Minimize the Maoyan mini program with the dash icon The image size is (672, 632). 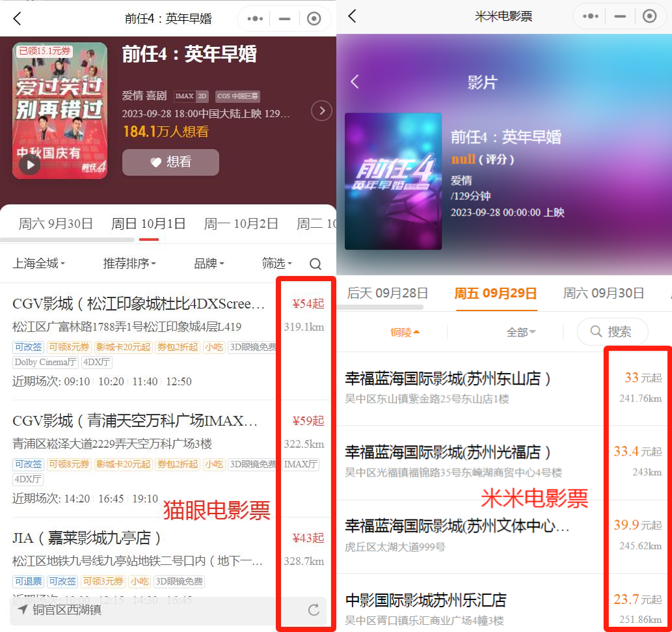point(284,18)
